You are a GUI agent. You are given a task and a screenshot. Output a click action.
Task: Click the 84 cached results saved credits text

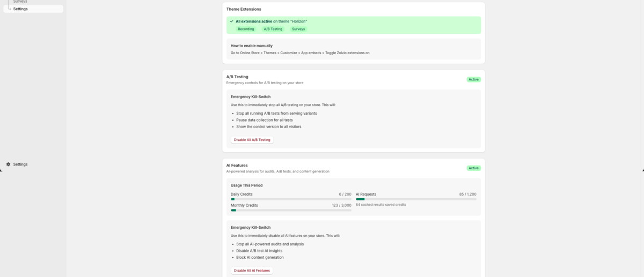click(x=380, y=205)
